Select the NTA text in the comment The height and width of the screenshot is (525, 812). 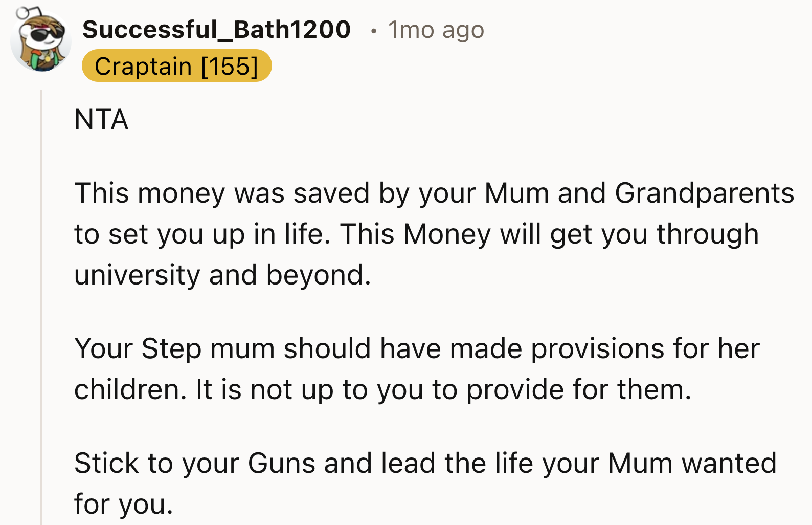point(100,119)
